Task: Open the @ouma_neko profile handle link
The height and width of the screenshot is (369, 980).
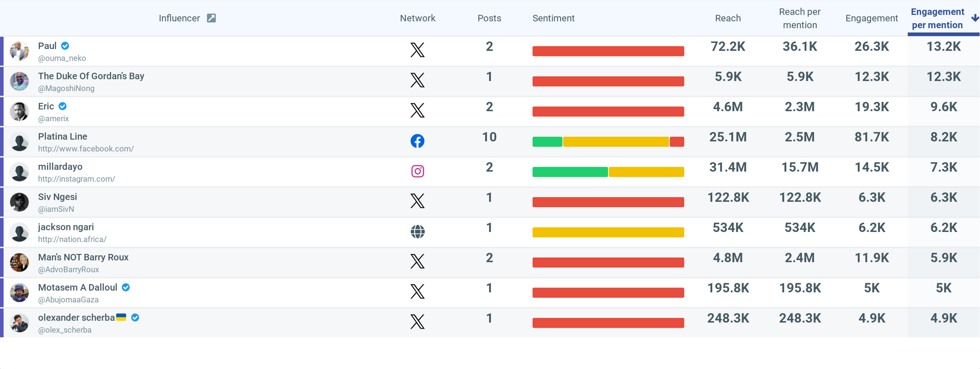Action: (62, 58)
